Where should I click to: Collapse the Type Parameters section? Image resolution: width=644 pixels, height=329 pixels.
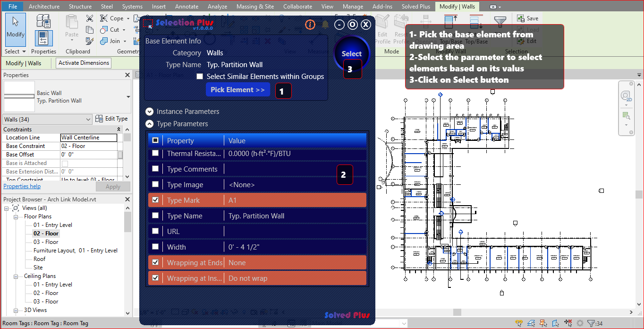(x=150, y=124)
